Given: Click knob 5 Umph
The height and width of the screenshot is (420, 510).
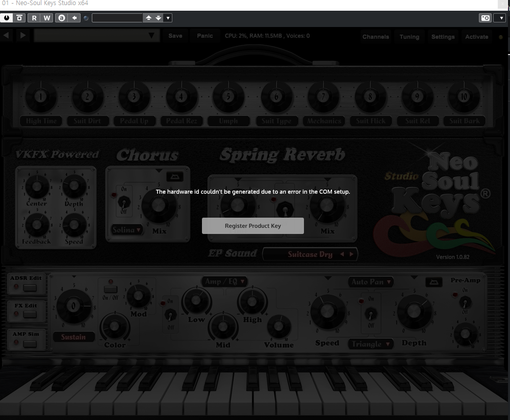Looking at the screenshot, I should 228,96.
